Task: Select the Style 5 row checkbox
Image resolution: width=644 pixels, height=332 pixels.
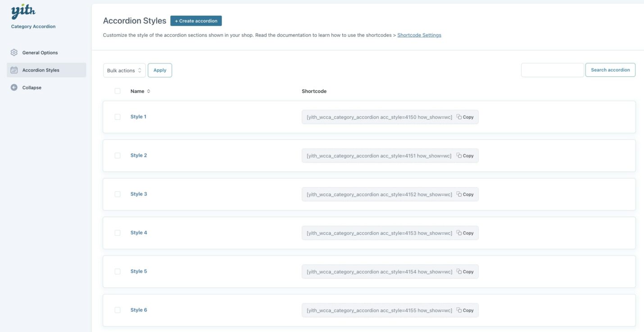Action: (118, 272)
